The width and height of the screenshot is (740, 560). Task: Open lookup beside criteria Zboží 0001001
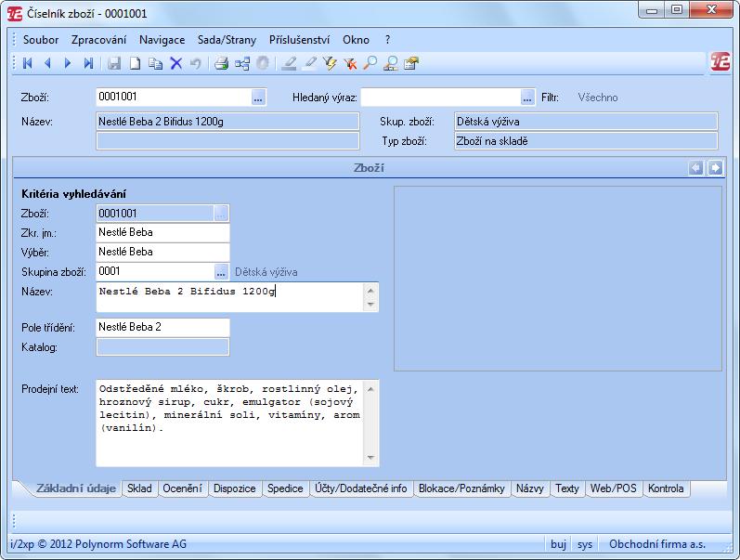(x=221, y=214)
